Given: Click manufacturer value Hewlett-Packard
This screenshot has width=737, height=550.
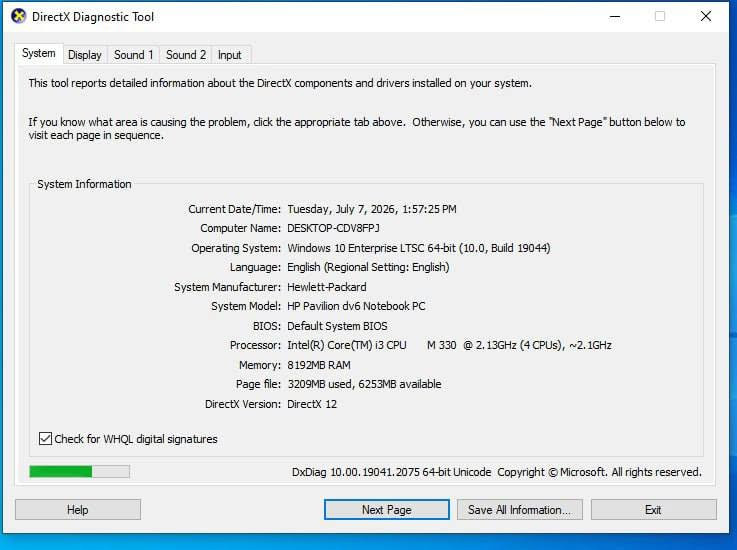Looking at the screenshot, I should [x=327, y=287].
